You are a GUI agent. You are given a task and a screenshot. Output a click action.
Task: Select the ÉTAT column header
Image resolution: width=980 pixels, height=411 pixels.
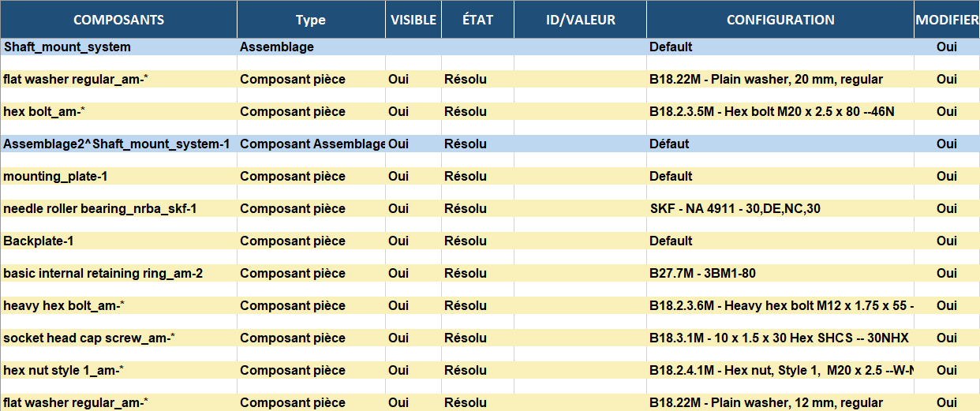[x=477, y=20]
